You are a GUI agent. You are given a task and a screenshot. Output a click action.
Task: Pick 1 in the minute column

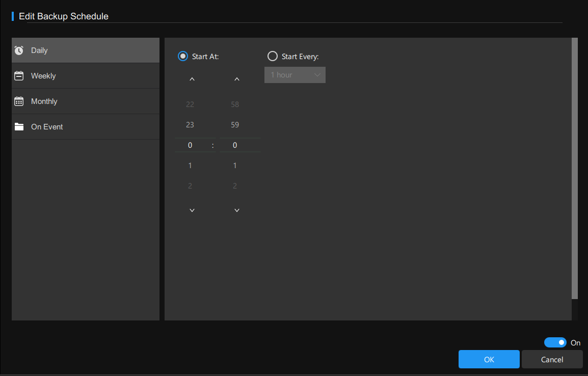(x=235, y=165)
